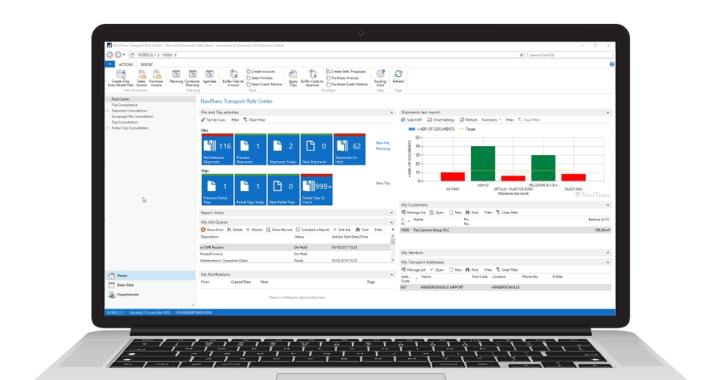Click Show Record in My Job Queue

click(279, 229)
